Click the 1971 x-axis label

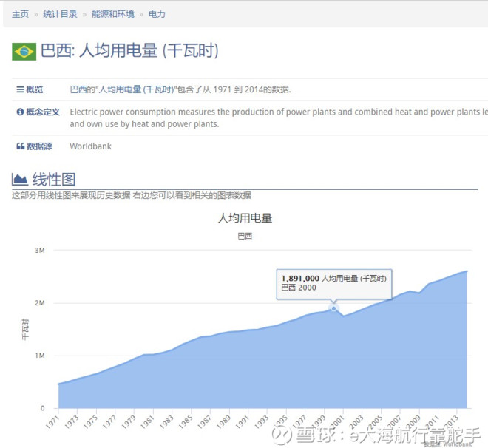[52, 422]
